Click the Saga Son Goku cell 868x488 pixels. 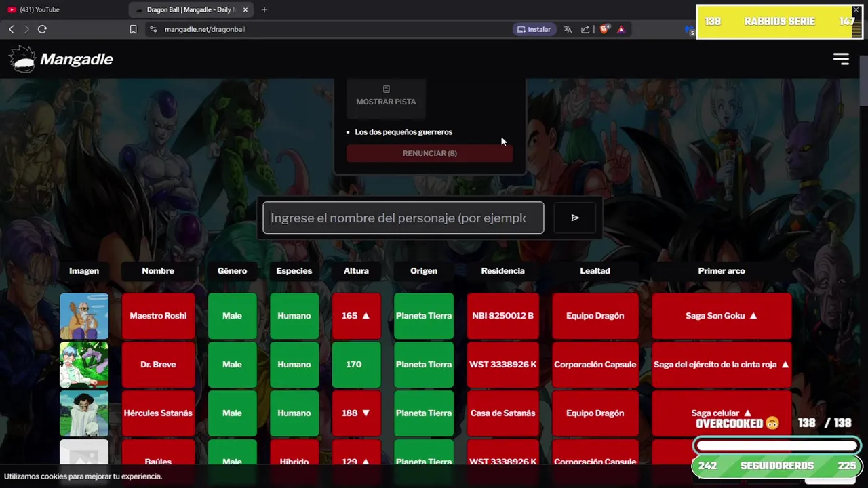click(722, 316)
